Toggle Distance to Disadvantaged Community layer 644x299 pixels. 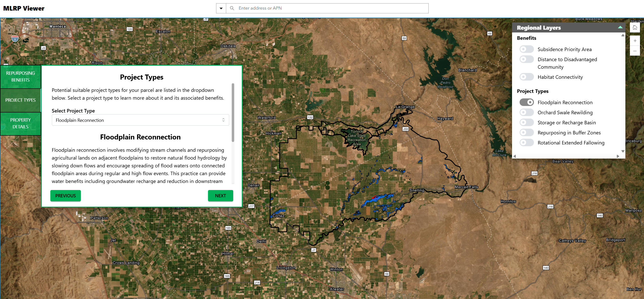[x=527, y=59]
